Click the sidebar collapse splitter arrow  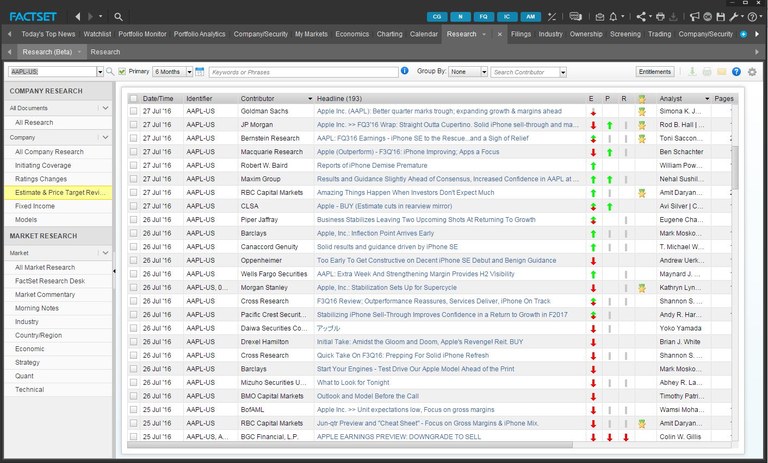pos(114,271)
